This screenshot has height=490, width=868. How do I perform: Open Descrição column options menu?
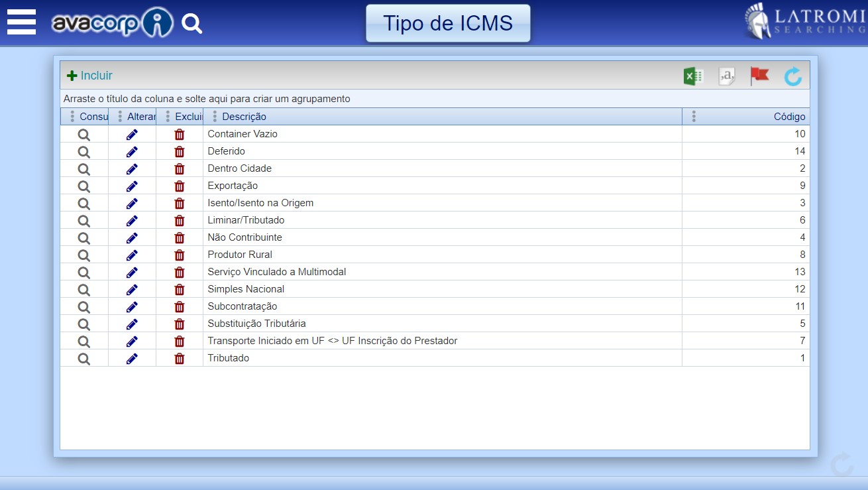[215, 117]
